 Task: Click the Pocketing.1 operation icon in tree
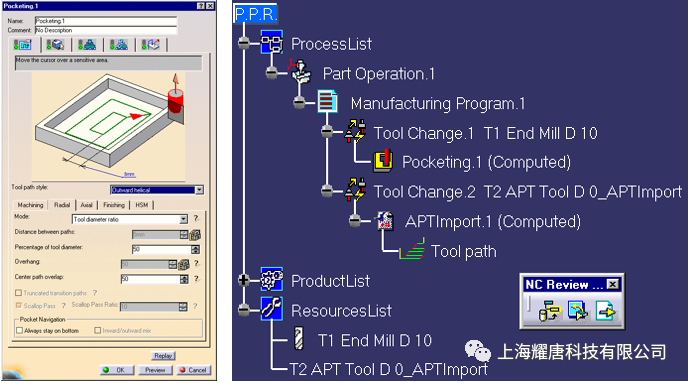tap(383, 161)
